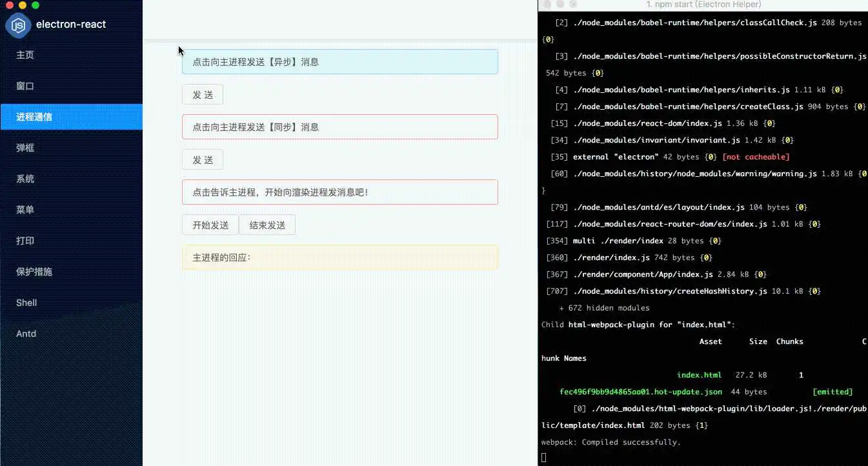Click the 开始发送 button

[x=210, y=225]
